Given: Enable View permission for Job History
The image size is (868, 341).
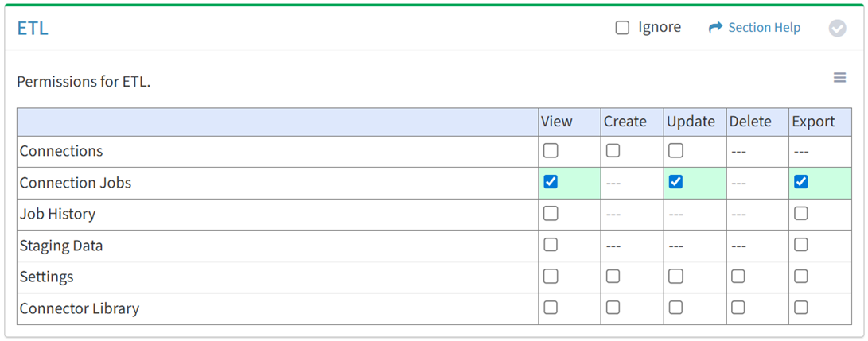Looking at the screenshot, I should [x=551, y=213].
